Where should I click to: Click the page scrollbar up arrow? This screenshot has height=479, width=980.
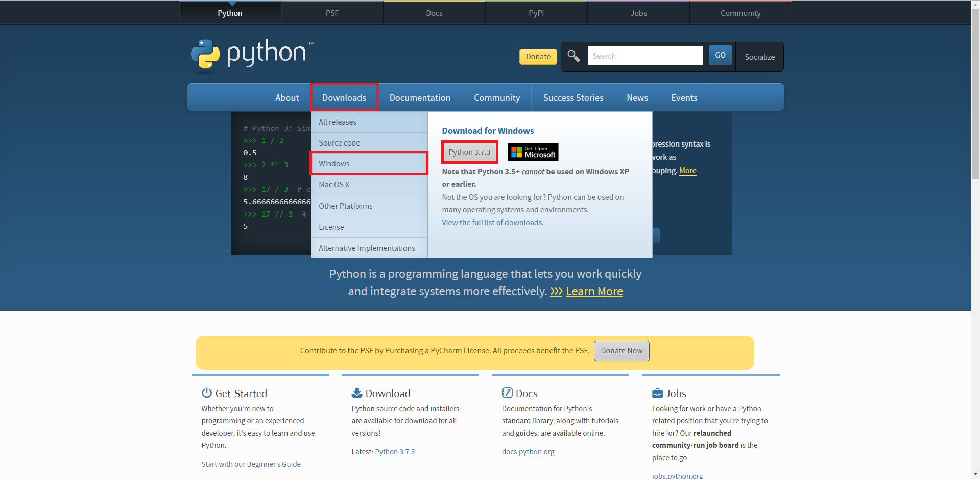click(975, 5)
